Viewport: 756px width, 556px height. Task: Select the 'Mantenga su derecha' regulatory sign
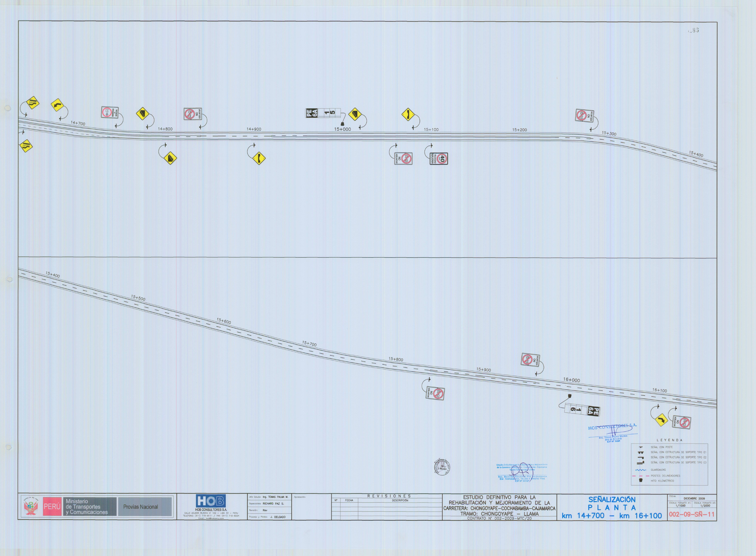110,112
